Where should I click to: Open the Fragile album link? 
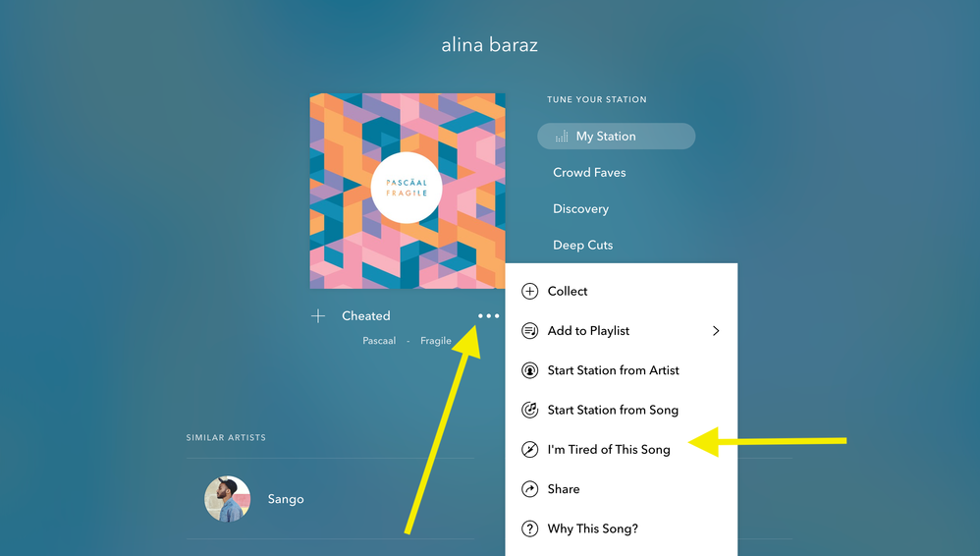click(436, 341)
